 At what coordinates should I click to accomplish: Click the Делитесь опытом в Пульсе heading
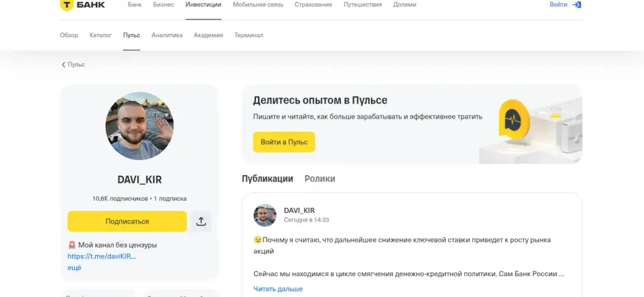pyautogui.click(x=320, y=100)
